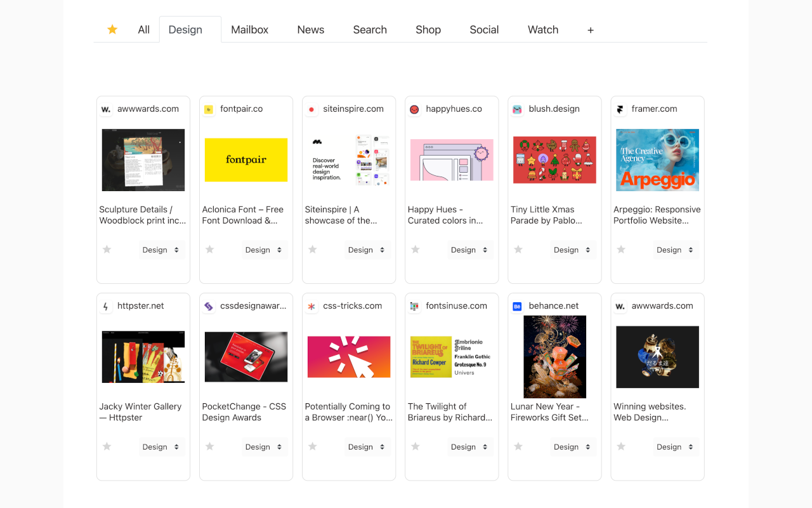The image size is (812, 508).
Task: Click the happyhues.co smiley favicon
Action: pos(414,109)
